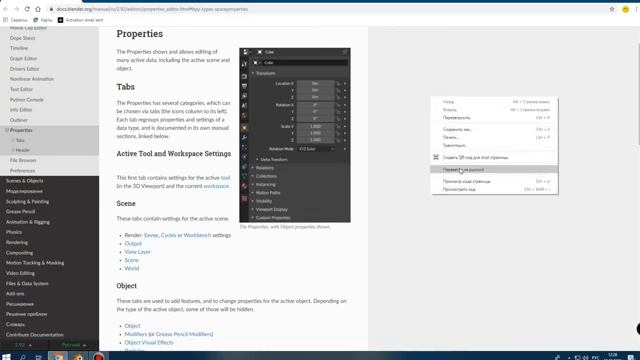The image size is (640, 360).
Task: Open Scenes & Objects section in the sidebar
Action: click(x=24, y=180)
